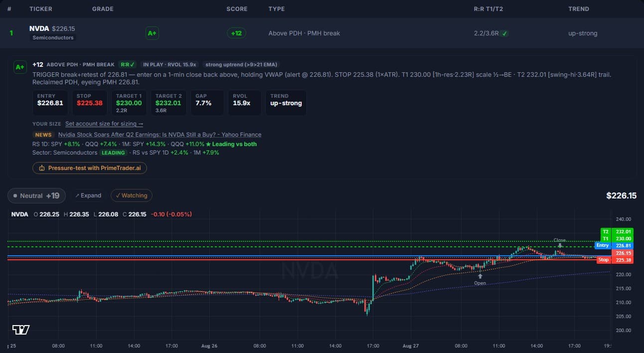Click the Above PDH · PMH break type cell
This screenshot has height=353, width=644.
tap(304, 33)
